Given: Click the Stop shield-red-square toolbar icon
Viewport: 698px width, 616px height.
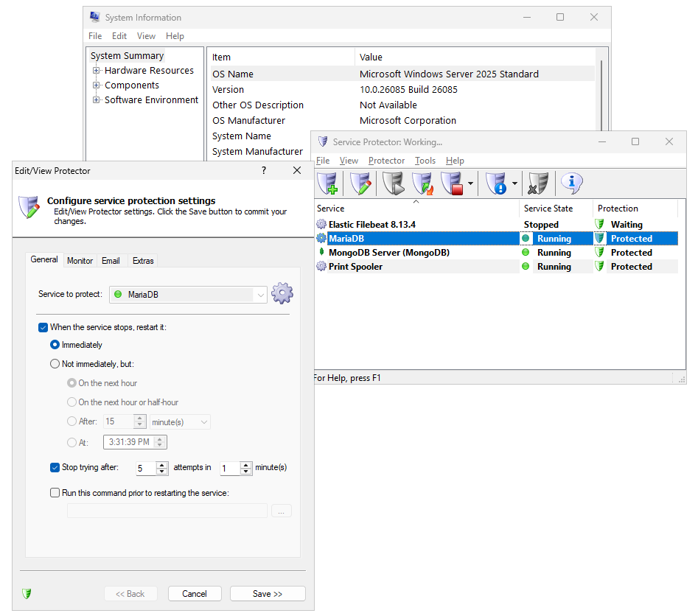Looking at the screenshot, I should click(453, 183).
